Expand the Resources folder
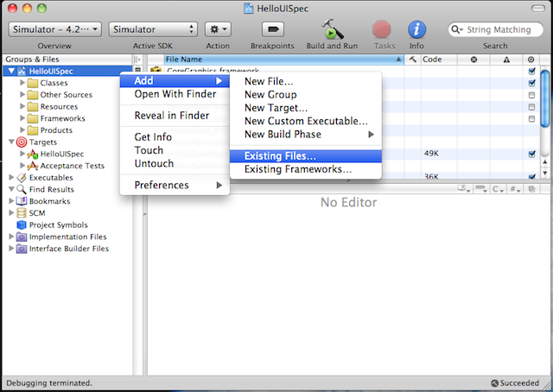 pyautogui.click(x=22, y=106)
